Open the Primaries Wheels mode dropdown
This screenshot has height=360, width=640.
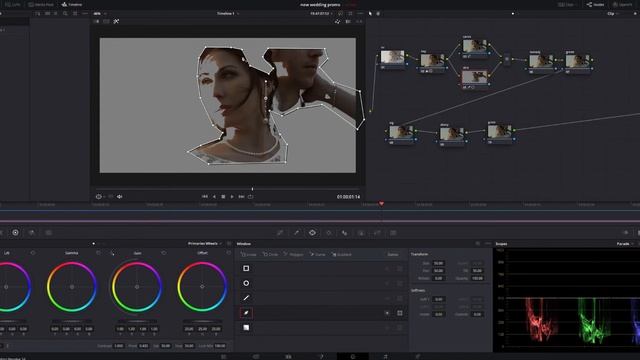[205, 244]
